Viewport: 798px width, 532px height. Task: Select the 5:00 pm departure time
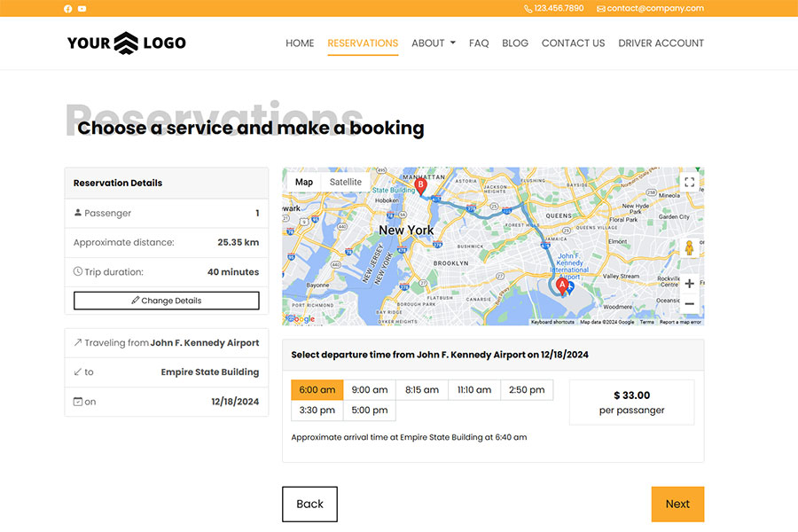(x=370, y=411)
